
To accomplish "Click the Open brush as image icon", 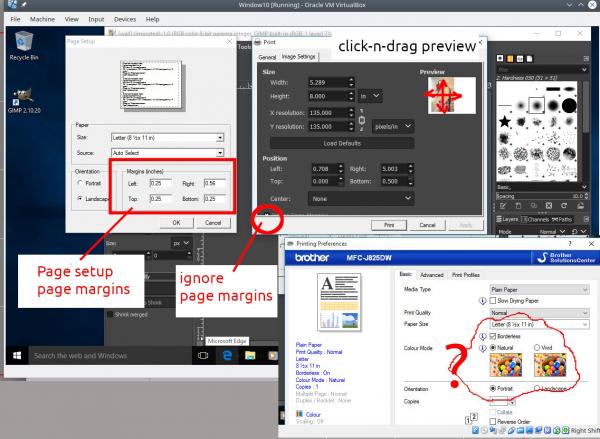I will pos(580,206).
